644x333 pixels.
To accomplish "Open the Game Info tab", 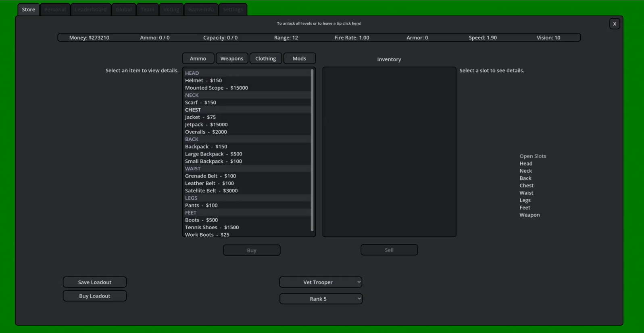I will click(201, 9).
